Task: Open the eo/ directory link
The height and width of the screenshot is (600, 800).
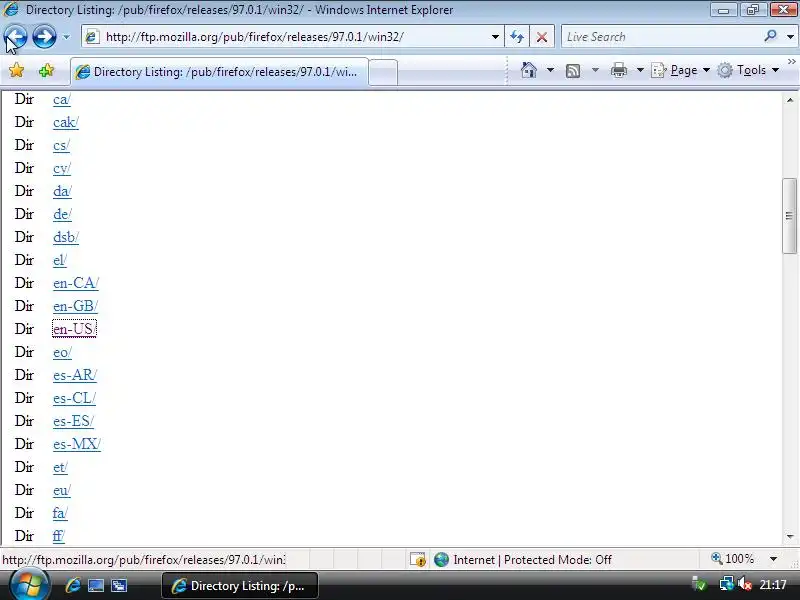Action: (x=62, y=353)
